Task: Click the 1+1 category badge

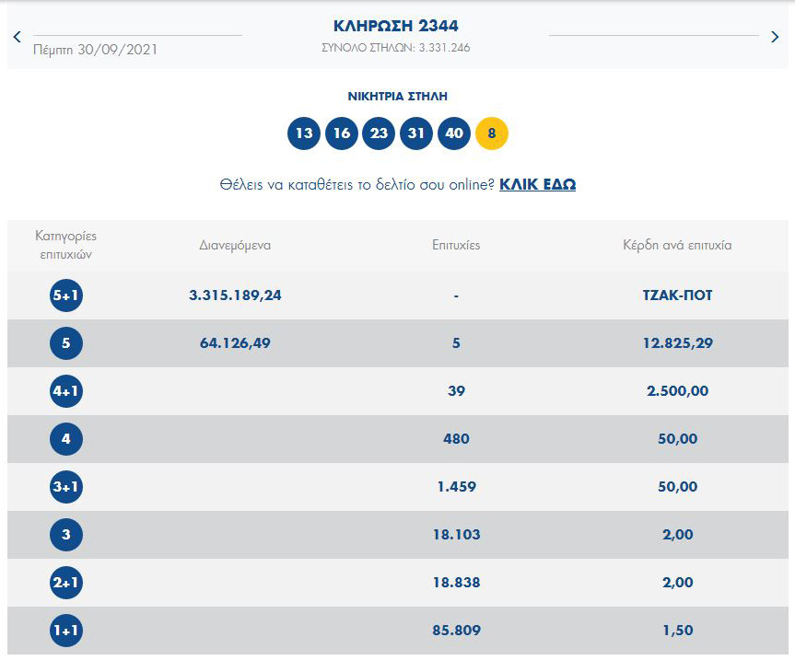Action: click(x=66, y=631)
